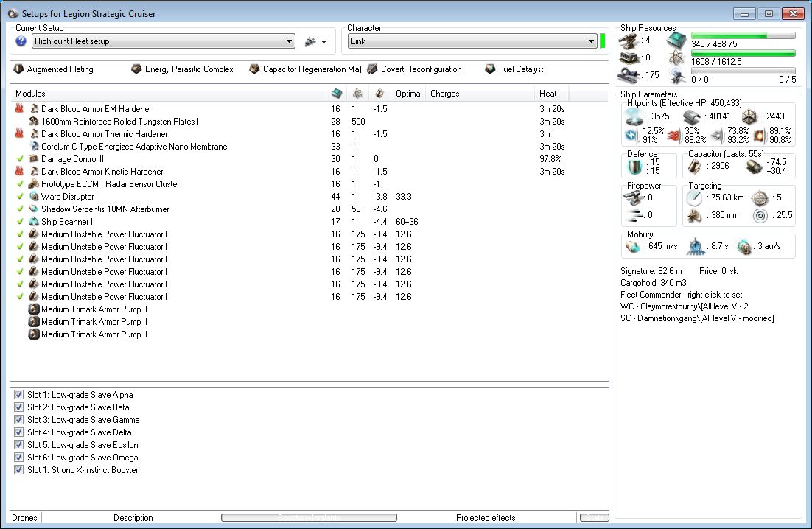The image size is (812, 529).
Task: Toggle the Low-grade Slave Omega checkbox
Action: [x=19, y=458]
